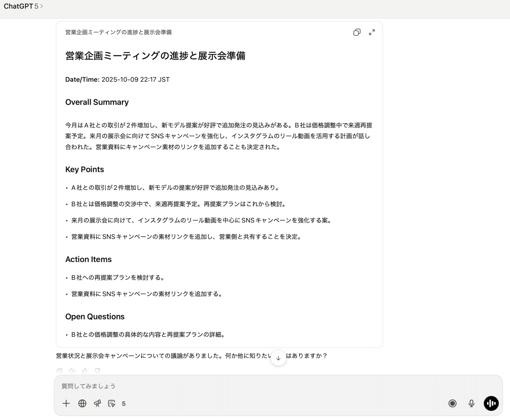Click the Action Items heading

[88, 259]
